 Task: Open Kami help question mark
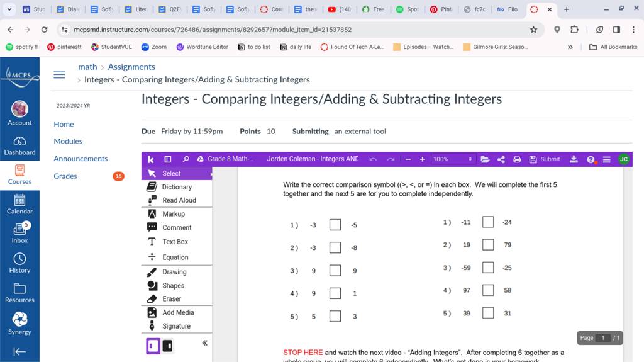[591, 160]
